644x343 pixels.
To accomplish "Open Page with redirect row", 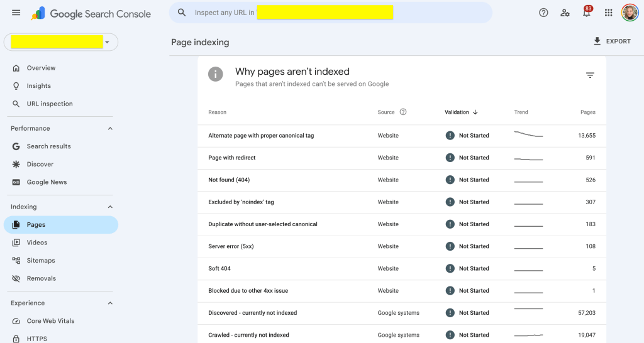I will [402, 158].
